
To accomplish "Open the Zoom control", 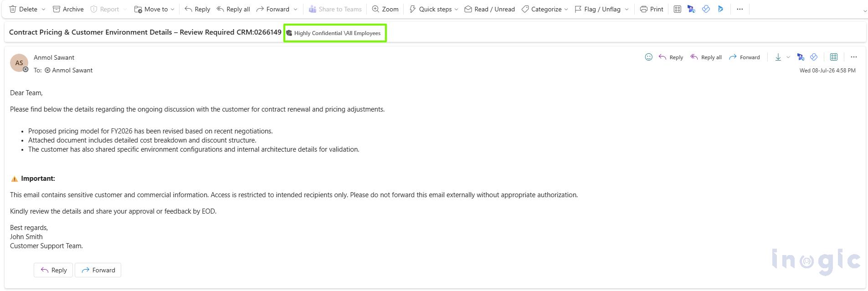I will coord(385,9).
